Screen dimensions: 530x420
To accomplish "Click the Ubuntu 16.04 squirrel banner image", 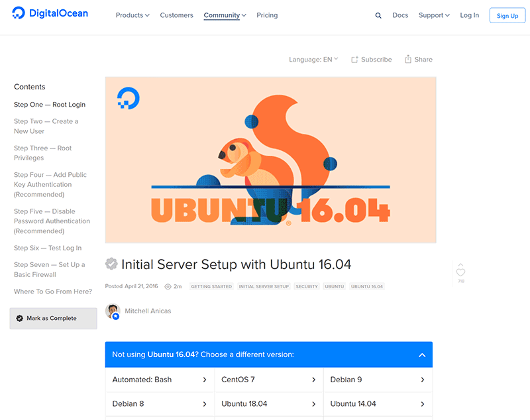I will tap(270, 160).
